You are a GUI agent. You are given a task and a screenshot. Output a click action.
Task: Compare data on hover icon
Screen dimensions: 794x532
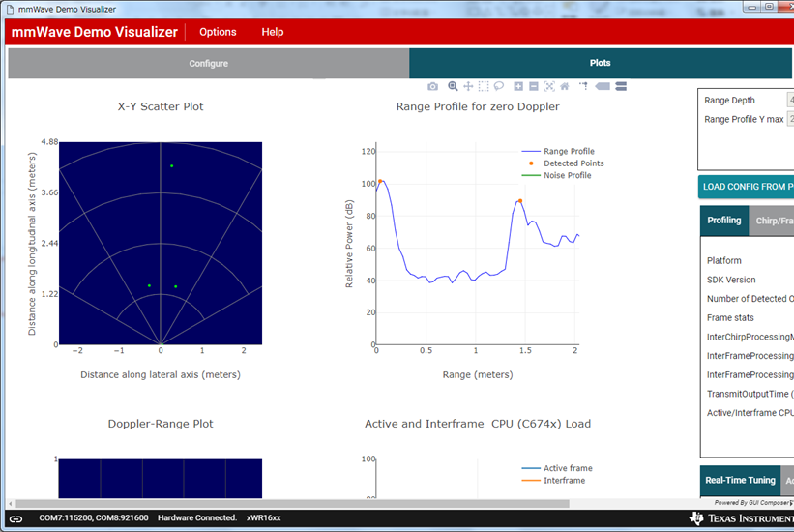point(621,87)
